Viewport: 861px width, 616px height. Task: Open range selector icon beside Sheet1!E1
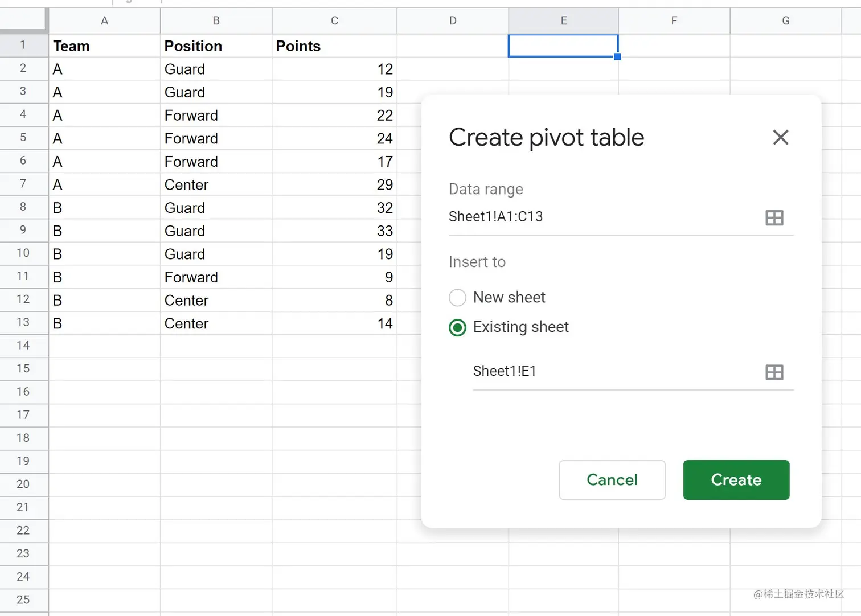pos(774,372)
